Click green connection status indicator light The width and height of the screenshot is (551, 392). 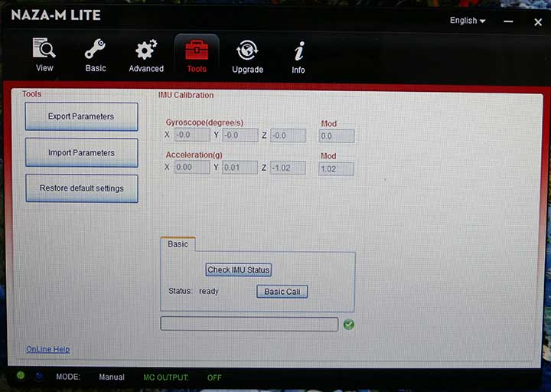tap(21, 376)
